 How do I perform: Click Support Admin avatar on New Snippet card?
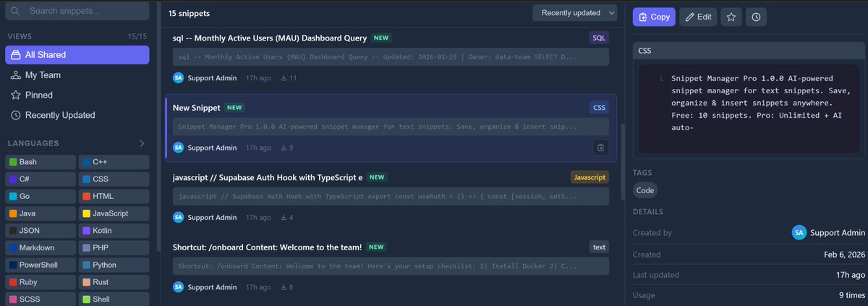pos(179,148)
